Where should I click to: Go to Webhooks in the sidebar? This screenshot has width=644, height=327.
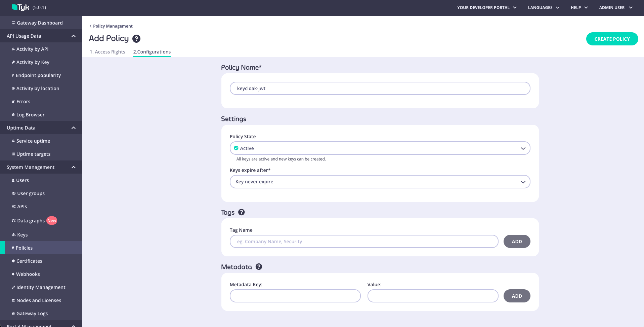pyautogui.click(x=28, y=274)
